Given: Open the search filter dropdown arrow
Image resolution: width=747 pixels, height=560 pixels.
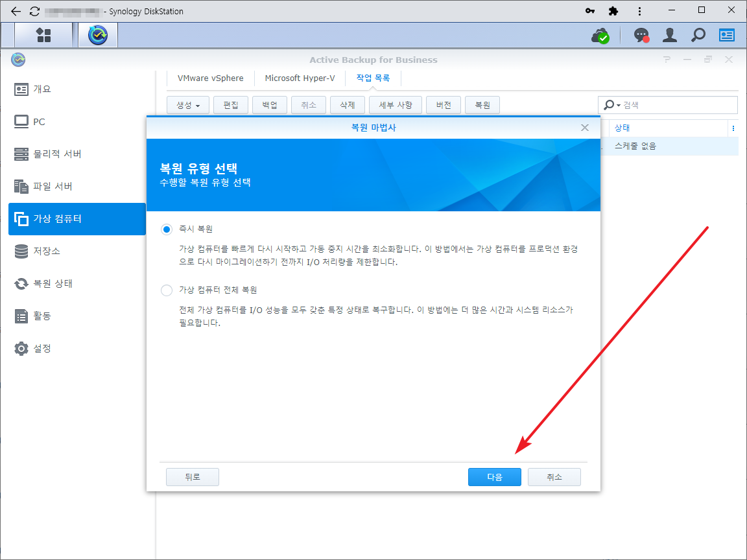Looking at the screenshot, I should point(619,105).
